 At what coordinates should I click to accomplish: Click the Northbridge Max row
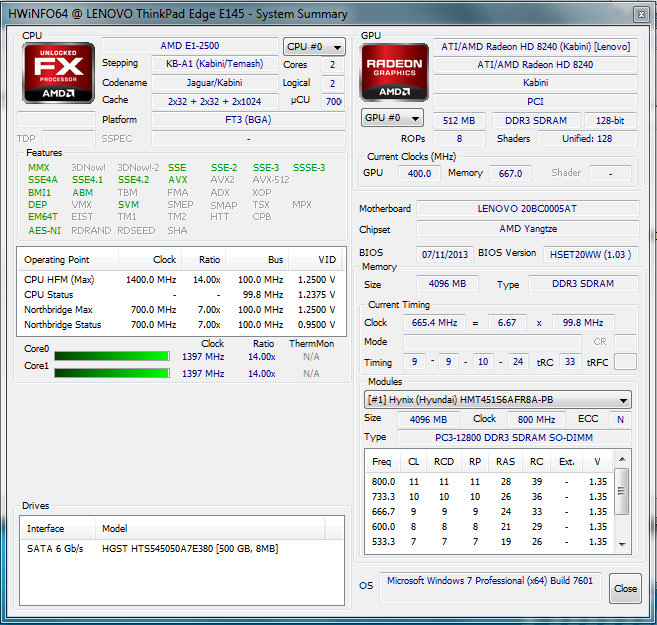(x=181, y=310)
